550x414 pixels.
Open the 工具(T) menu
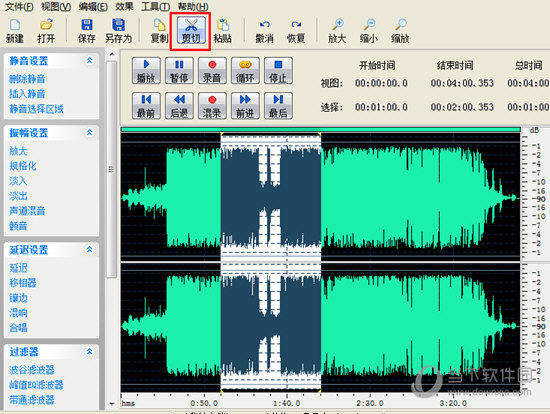155,6
